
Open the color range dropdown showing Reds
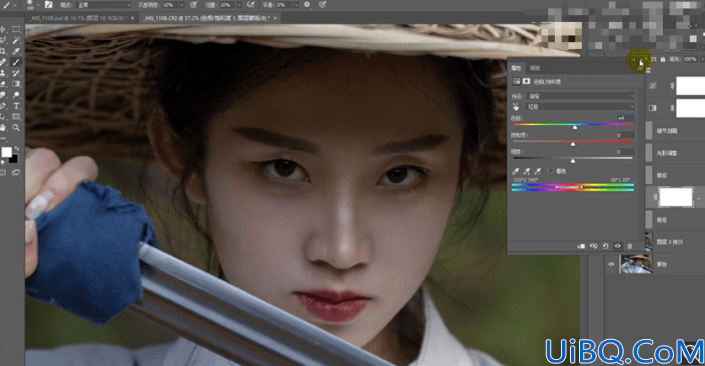(x=580, y=107)
